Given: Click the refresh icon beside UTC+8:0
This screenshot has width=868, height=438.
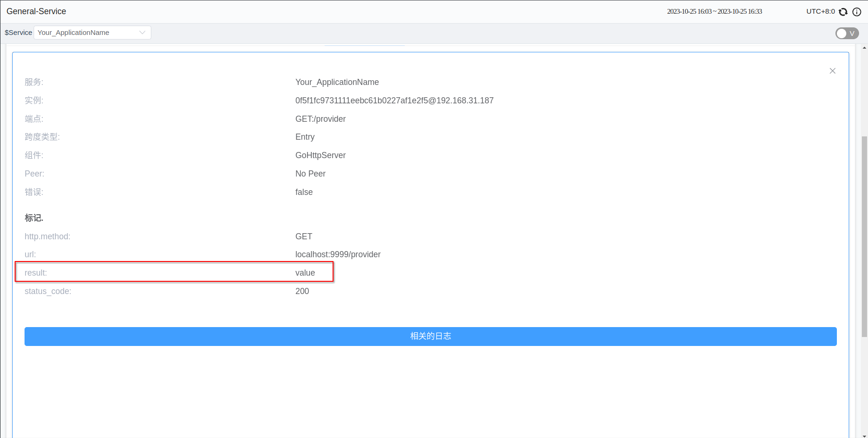Looking at the screenshot, I should pos(843,12).
